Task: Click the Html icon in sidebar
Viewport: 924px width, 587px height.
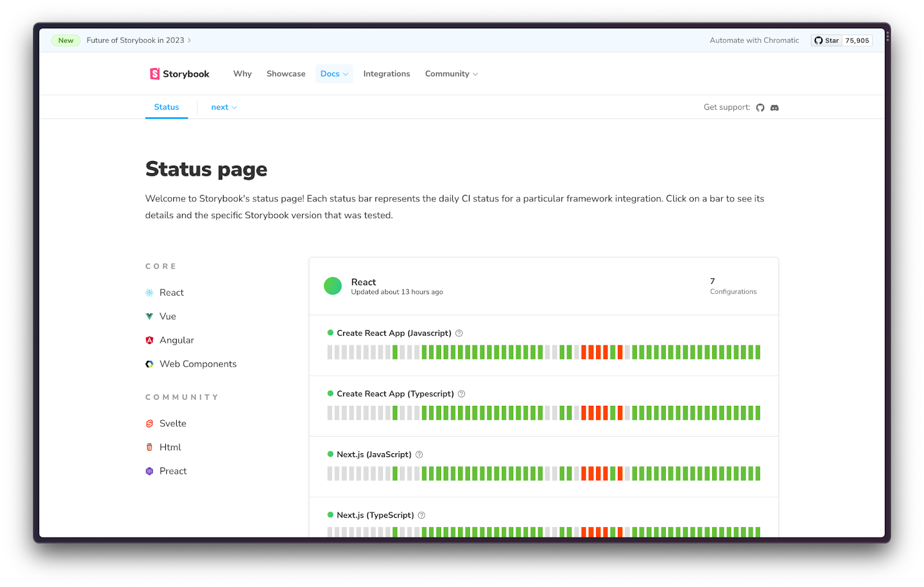Action: (150, 447)
